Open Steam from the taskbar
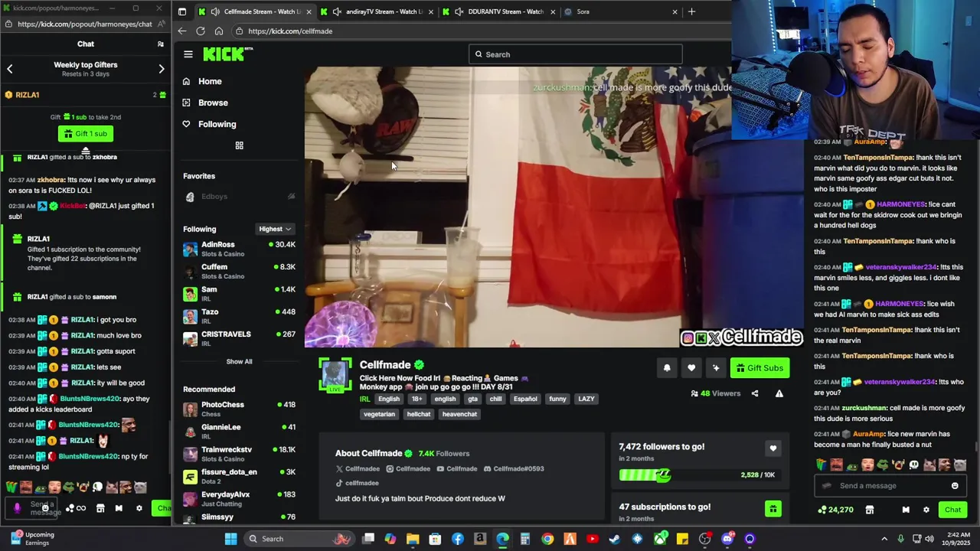 [615, 539]
